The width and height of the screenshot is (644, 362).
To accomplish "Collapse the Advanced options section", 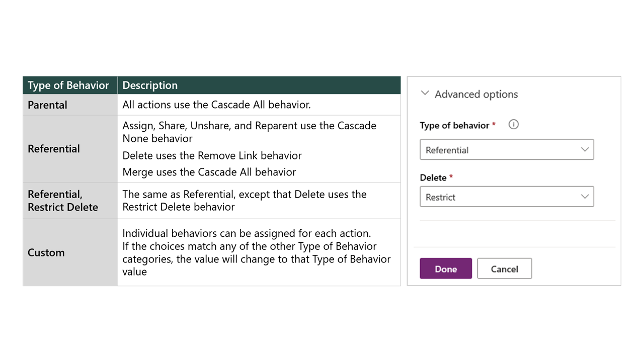I will point(425,93).
